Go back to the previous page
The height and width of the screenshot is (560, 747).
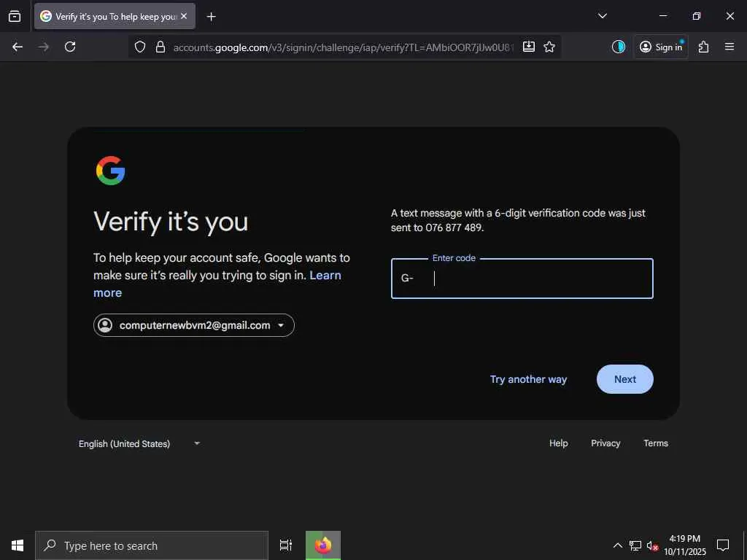coord(18,47)
